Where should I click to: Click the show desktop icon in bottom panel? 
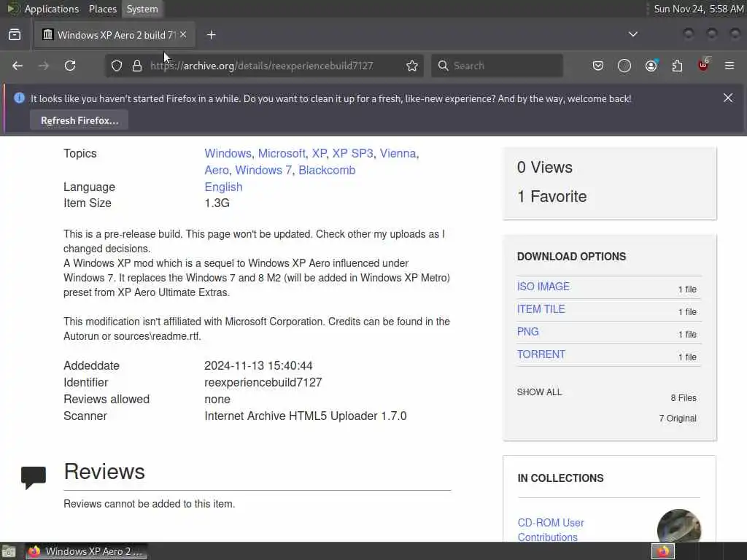[x=9, y=552]
